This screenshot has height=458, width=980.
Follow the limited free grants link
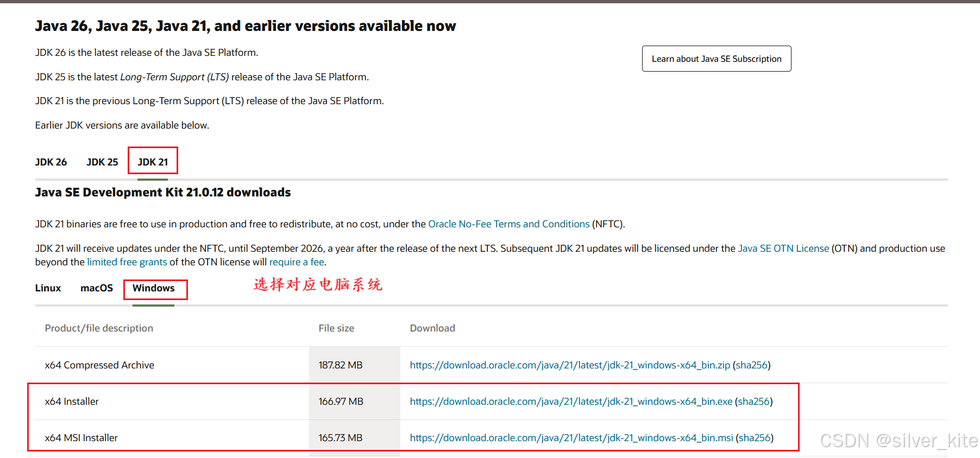coord(127,262)
